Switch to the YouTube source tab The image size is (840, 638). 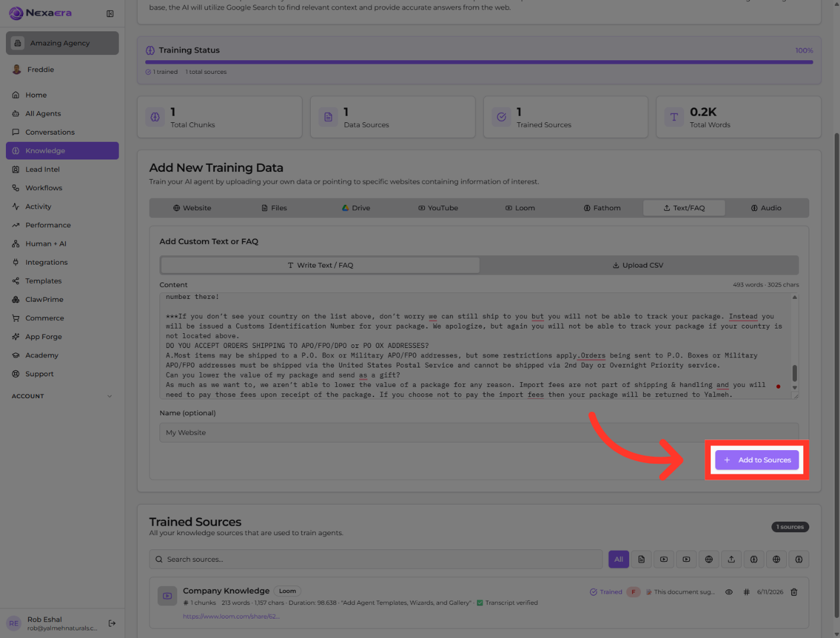[x=438, y=208]
